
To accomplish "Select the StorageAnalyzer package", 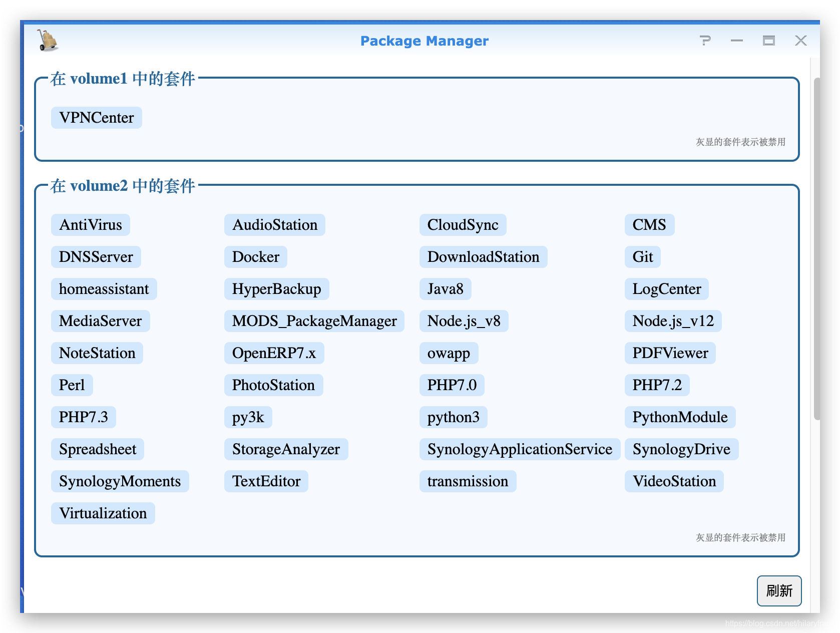I will [286, 449].
